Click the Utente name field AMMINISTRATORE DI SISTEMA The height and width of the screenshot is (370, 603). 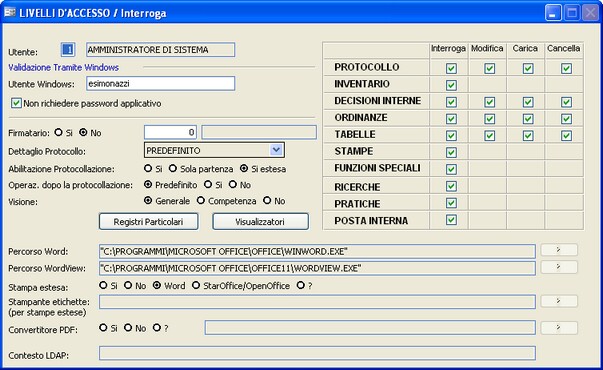160,50
